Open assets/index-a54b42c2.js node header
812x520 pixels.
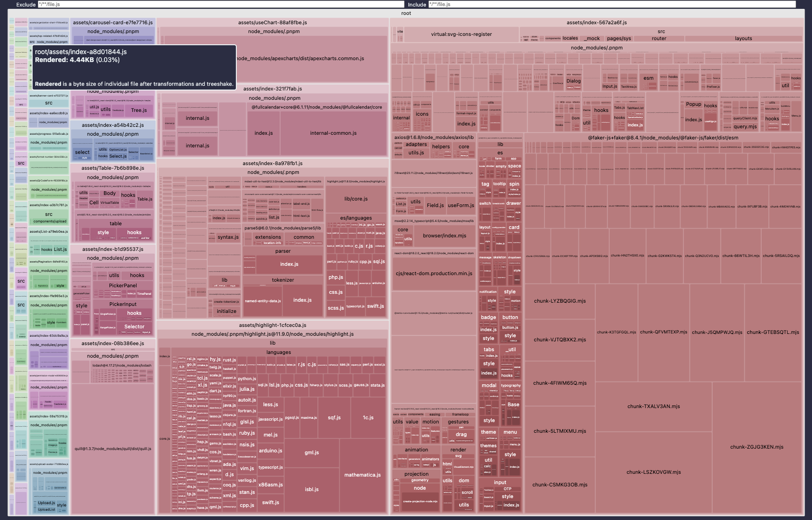tap(113, 125)
